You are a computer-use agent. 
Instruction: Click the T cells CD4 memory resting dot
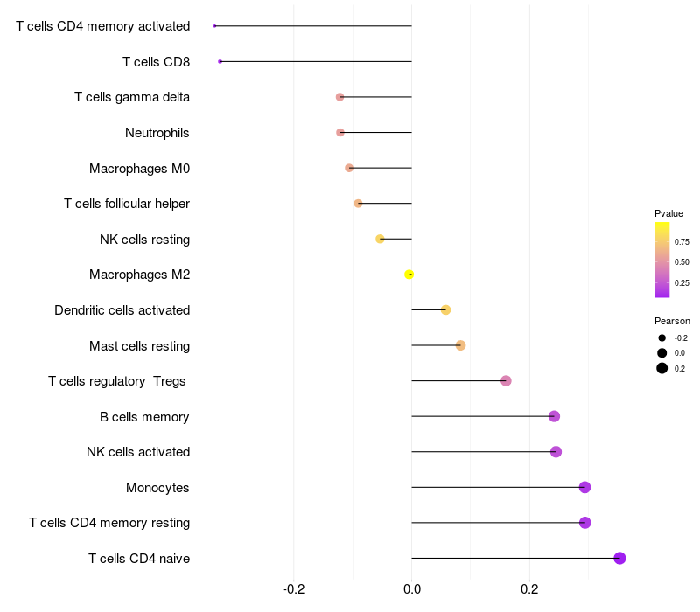[x=584, y=522]
